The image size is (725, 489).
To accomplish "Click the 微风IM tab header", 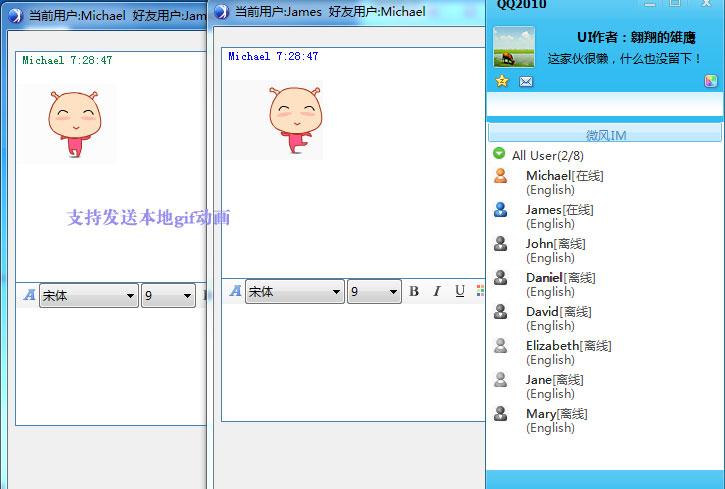I will 605,133.
